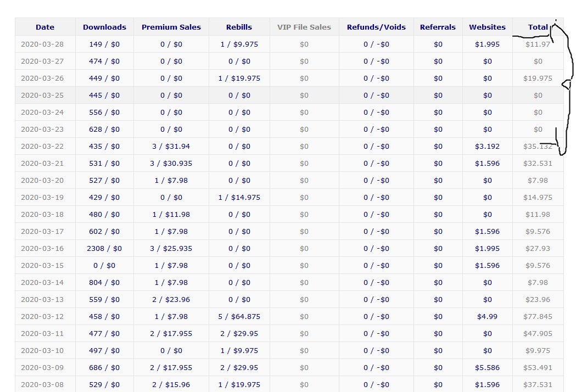Image resolution: width=576 pixels, height=392 pixels.
Task: Select the date 2020-03-22
Action: point(42,147)
